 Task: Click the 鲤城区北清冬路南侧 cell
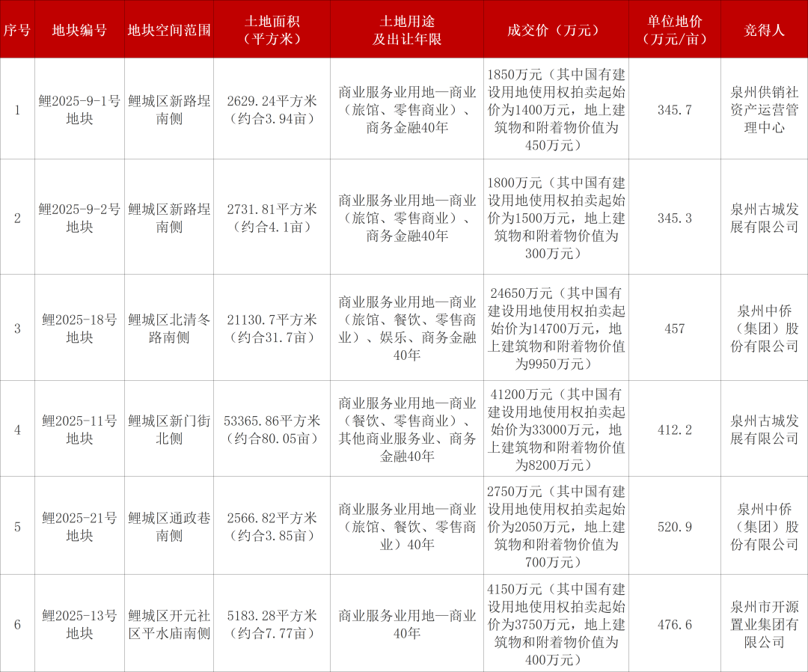(169, 328)
